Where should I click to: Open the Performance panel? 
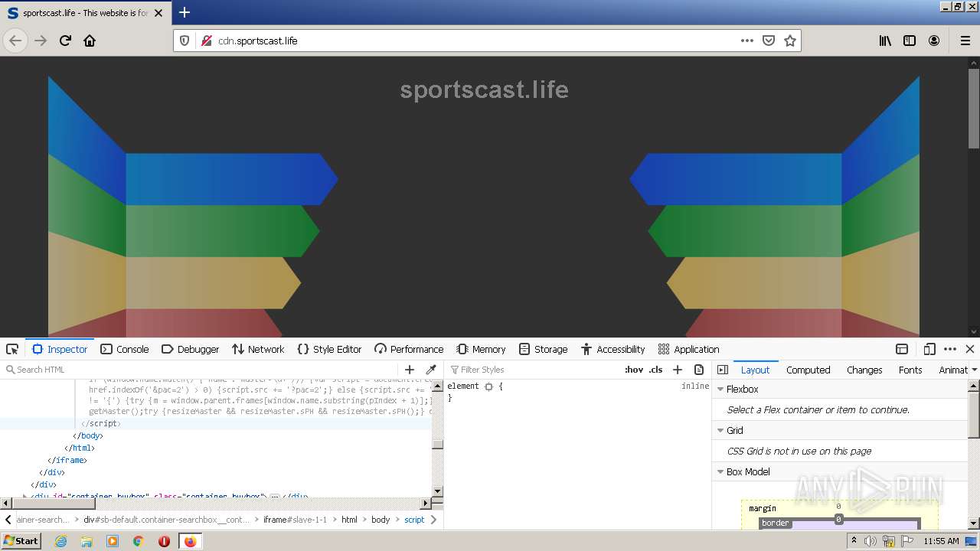(409, 349)
